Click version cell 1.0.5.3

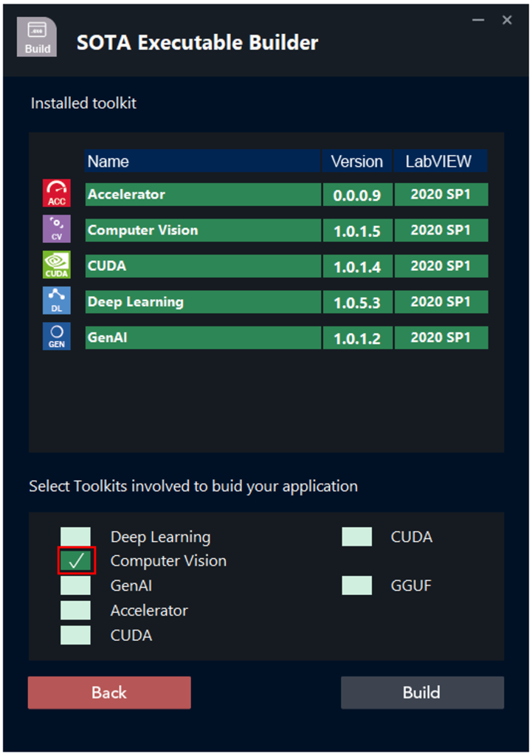(358, 302)
